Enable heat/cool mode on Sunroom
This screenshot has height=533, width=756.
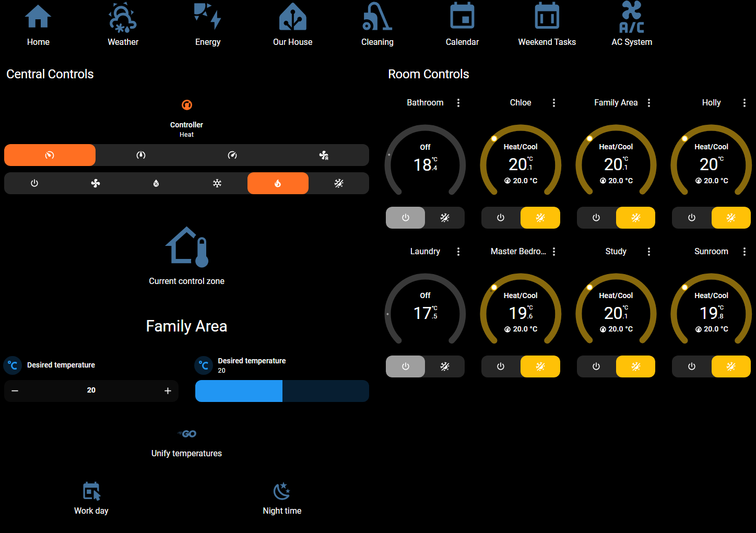pos(731,366)
